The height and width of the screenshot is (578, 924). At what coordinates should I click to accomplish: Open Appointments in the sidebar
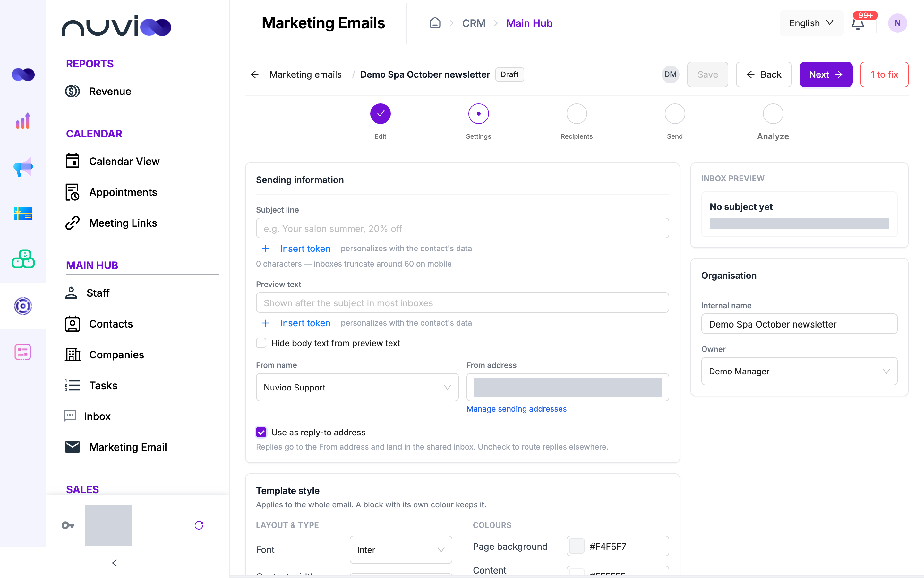(123, 192)
